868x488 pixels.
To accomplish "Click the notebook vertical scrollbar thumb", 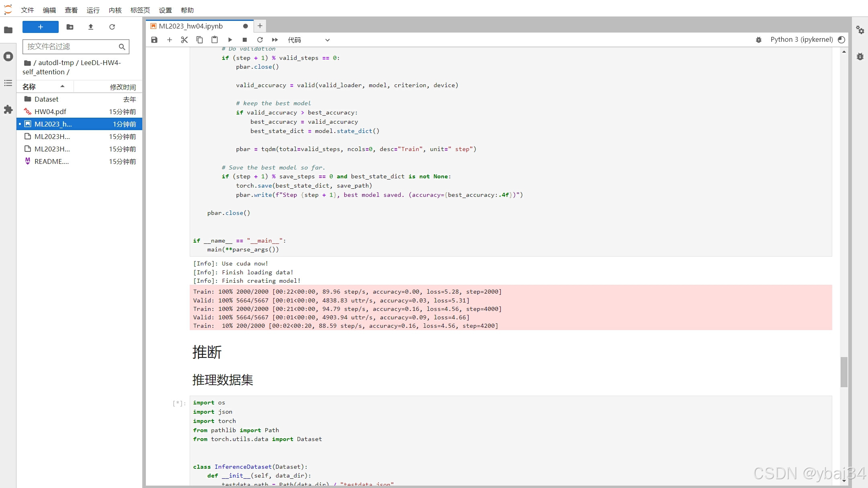I will pyautogui.click(x=844, y=372).
